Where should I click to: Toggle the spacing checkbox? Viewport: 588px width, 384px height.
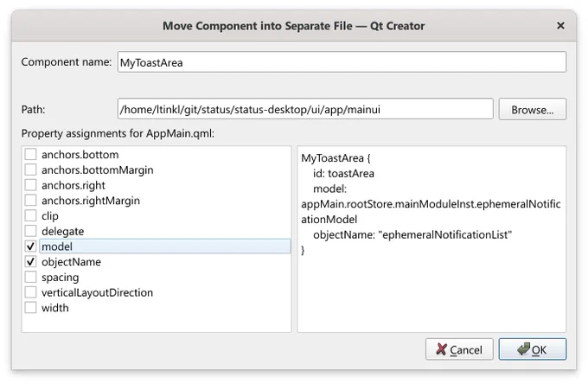pos(30,277)
